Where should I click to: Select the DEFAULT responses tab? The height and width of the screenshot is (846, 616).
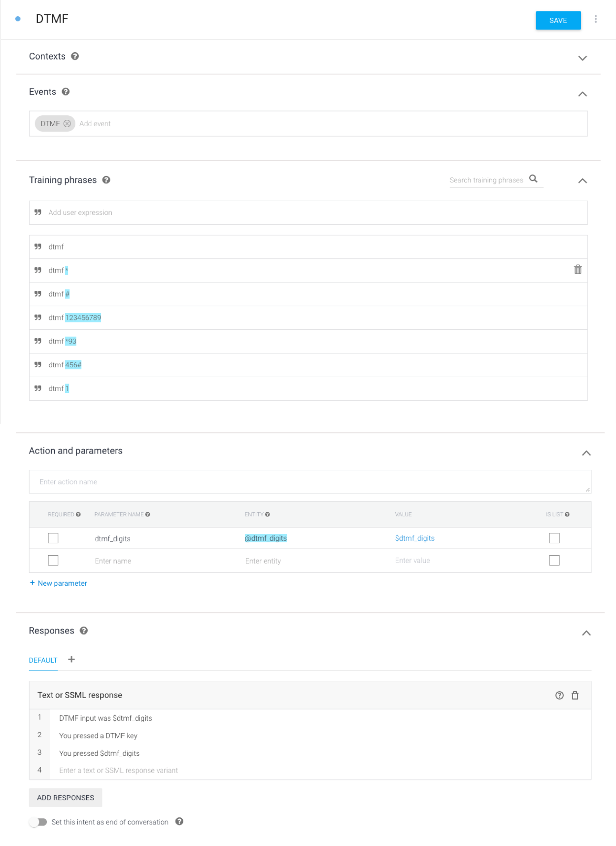[x=43, y=660]
